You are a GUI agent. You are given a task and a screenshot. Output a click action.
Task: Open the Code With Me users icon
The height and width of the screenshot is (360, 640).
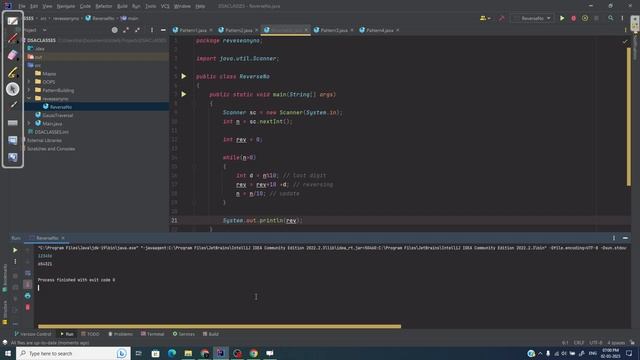click(x=484, y=18)
